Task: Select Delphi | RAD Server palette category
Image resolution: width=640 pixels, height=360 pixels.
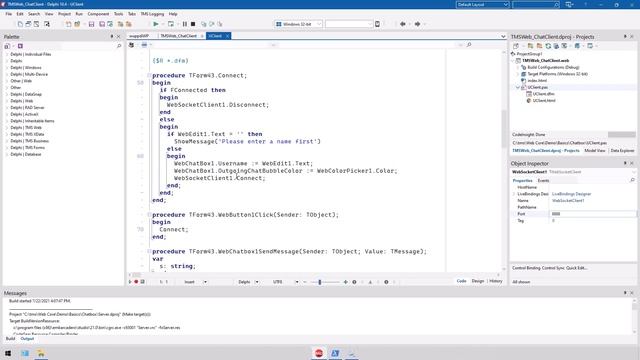Action: pos(27,107)
